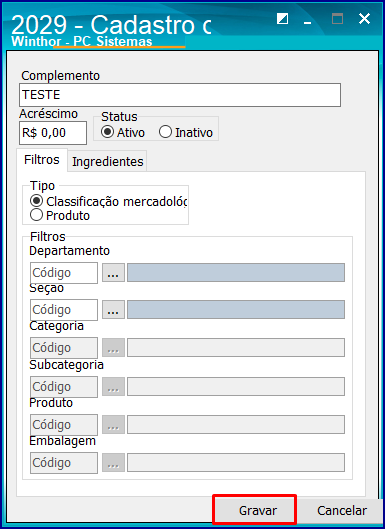Click the Produto Código field
The image size is (385, 529).
coord(64,425)
